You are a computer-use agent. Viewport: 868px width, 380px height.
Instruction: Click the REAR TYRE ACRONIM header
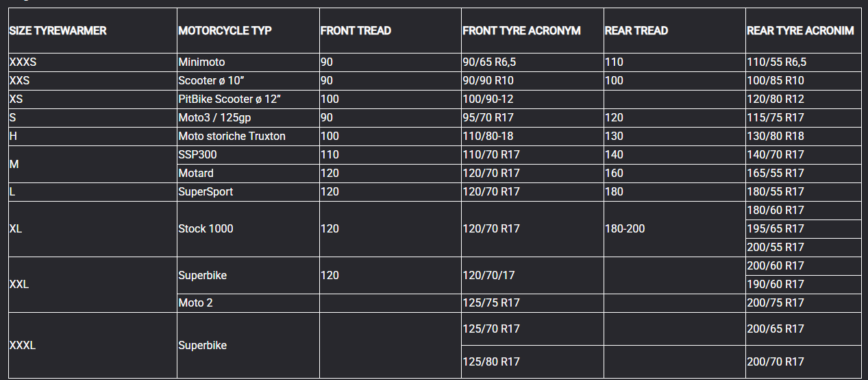800,31
